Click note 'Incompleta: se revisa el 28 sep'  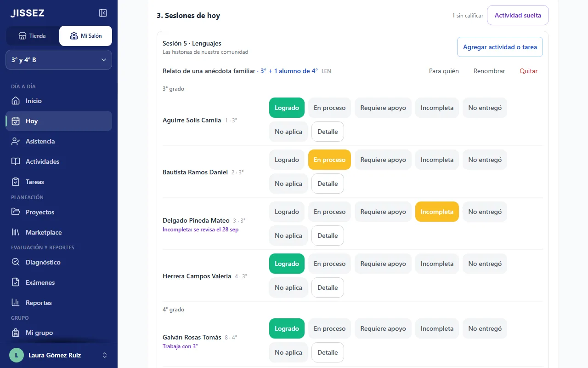[x=200, y=230]
